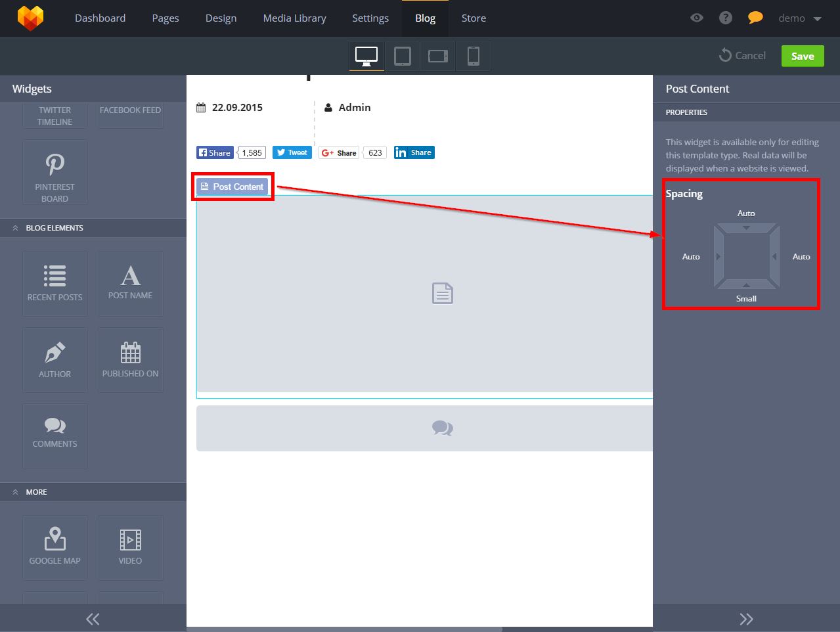Open the preview eye icon
This screenshot has height=632, width=840.
click(x=697, y=18)
